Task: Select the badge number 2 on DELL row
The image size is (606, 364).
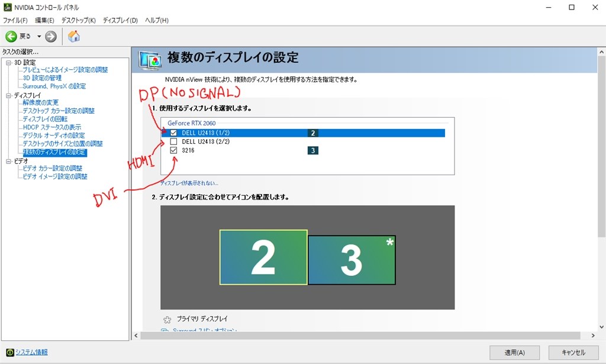Action: click(312, 133)
